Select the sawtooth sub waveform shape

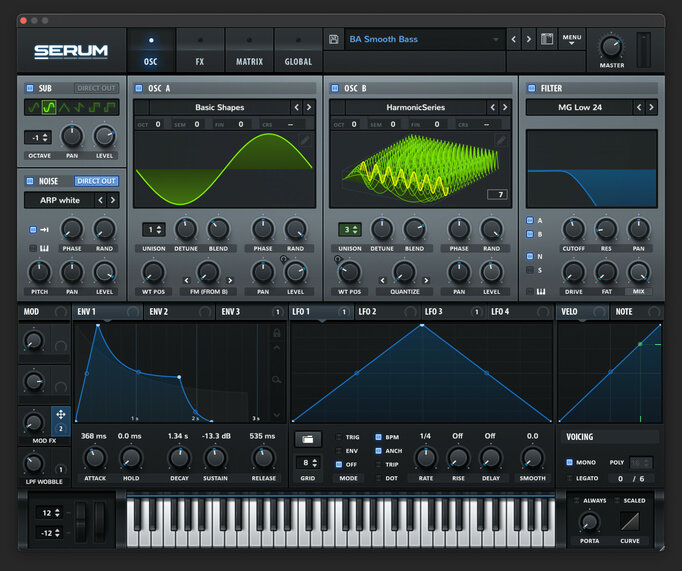pyautogui.click(x=79, y=107)
